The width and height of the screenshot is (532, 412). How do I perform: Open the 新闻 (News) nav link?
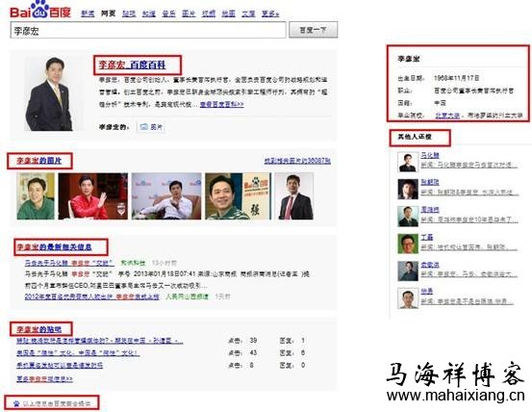[x=88, y=13]
